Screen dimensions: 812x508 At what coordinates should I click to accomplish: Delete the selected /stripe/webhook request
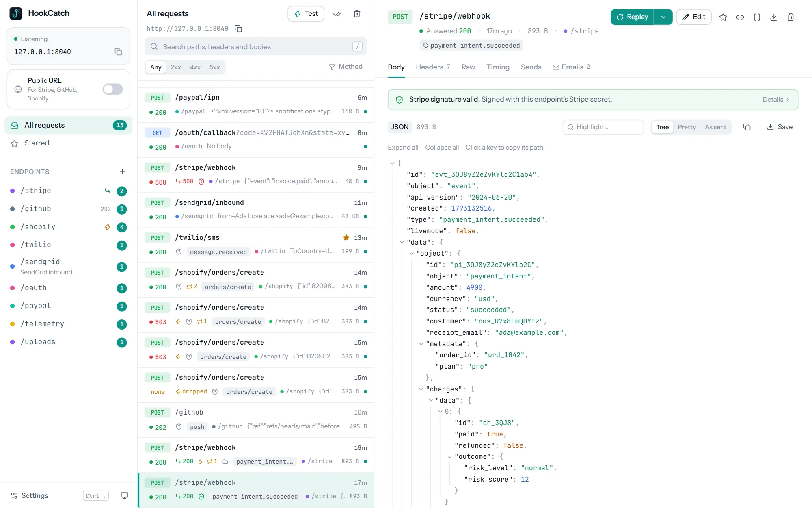click(x=790, y=17)
